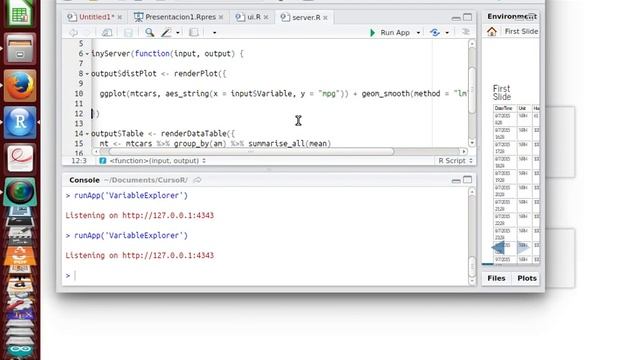Click the code tools wand icon
Viewport: 640px width, 360px height.
tap(166, 32)
